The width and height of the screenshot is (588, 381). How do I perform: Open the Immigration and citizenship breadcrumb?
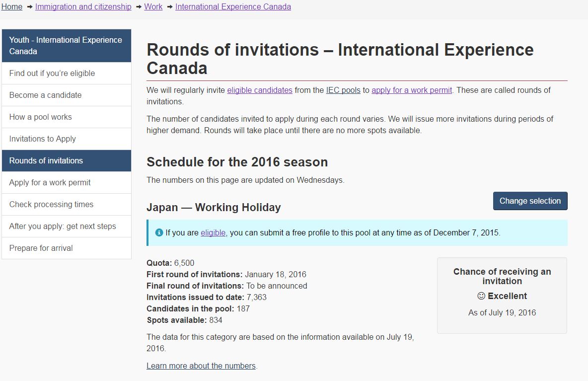tap(83, 7)
